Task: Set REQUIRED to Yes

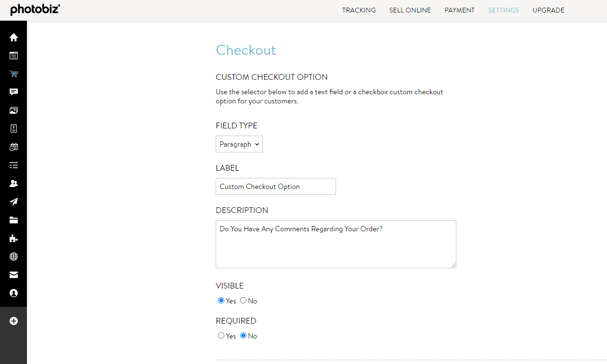Action: click(221, 335)
